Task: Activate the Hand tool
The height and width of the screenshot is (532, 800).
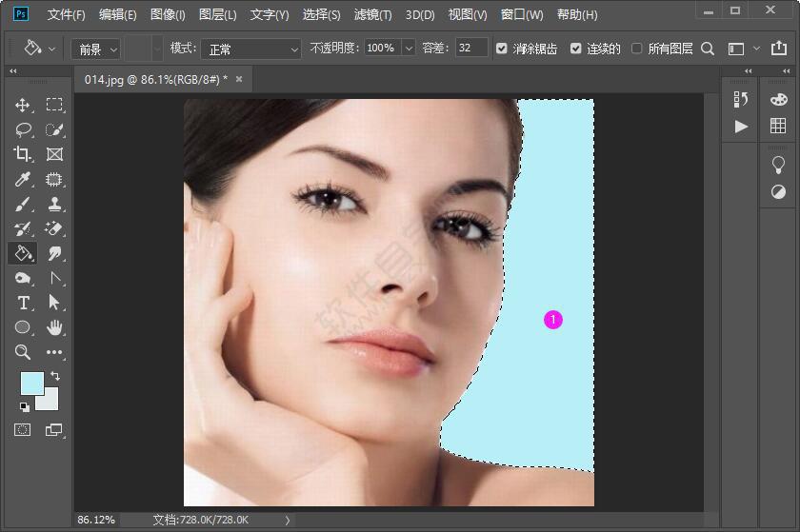Action: (x=54, y=327)
